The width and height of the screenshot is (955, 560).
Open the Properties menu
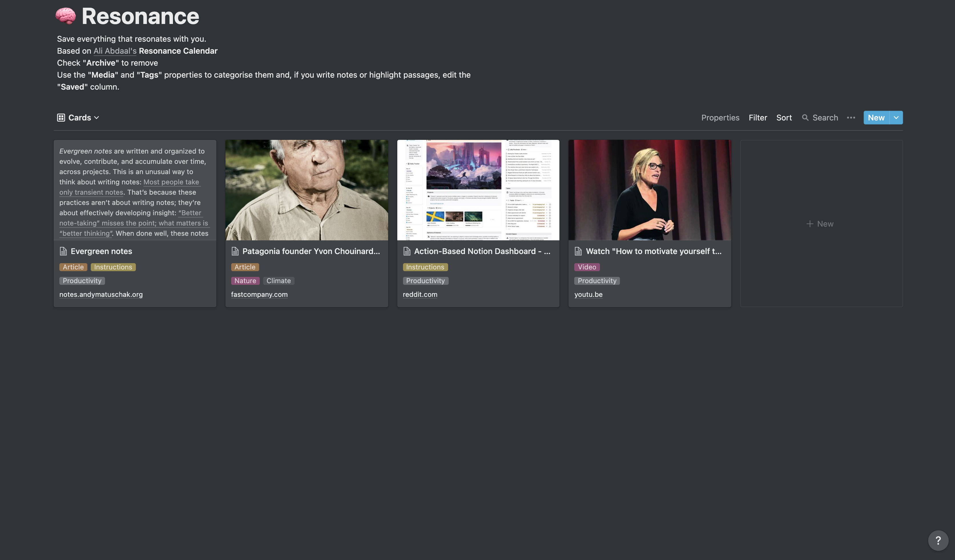click(x=720, y=118)
